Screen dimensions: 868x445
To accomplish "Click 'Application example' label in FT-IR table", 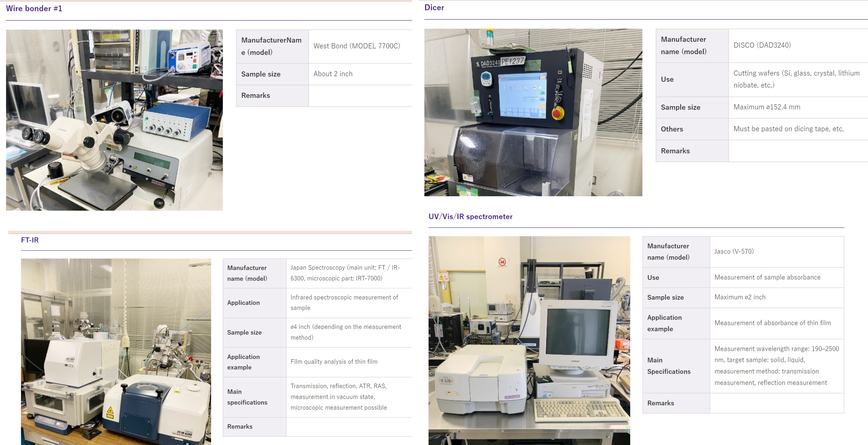I will [x=254, y=362].
